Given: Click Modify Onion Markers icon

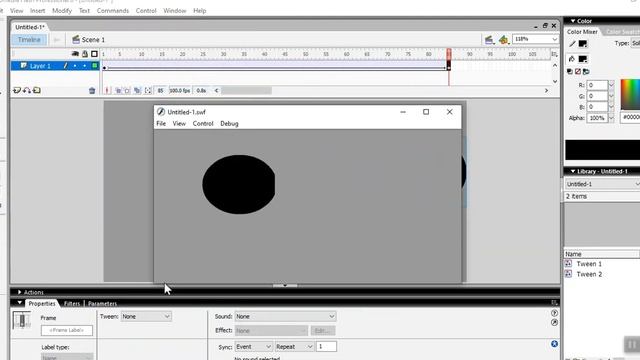Looking at the screenshot, I should click(148, 91).
